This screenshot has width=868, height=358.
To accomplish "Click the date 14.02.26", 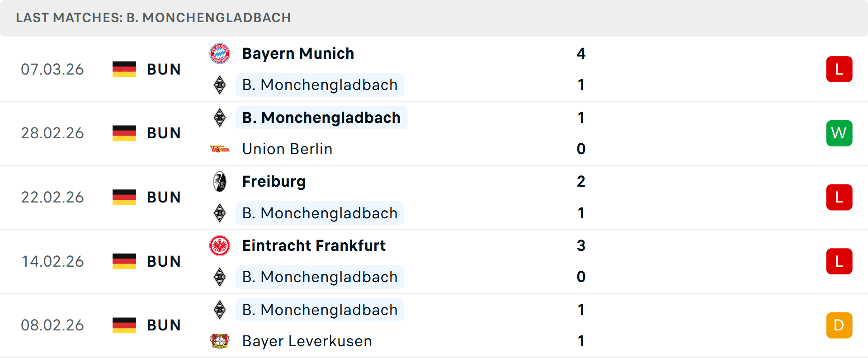I will 52,261.
